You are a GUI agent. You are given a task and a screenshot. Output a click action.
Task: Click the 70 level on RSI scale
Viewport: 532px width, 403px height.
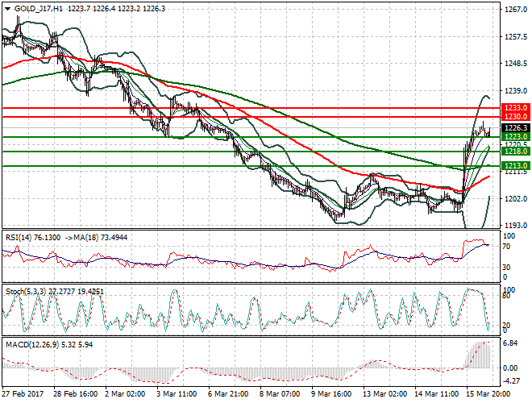click(x=507, y=245)
